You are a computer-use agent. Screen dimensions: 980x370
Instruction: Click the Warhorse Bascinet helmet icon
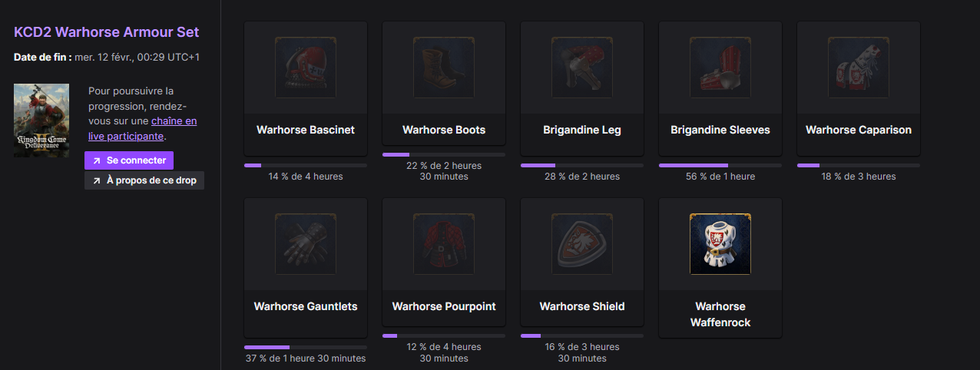coord(306,68)
